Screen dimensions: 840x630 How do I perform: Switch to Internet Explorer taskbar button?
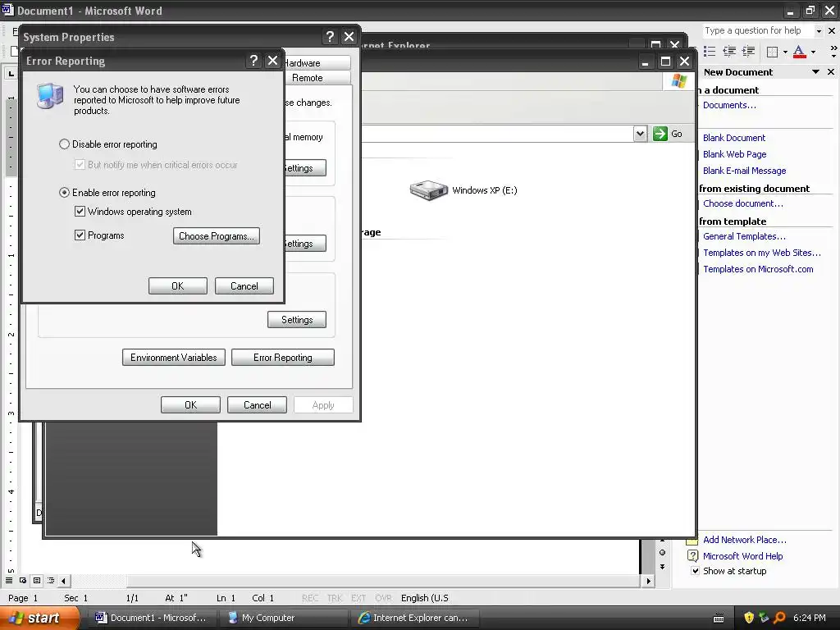(x=416, y=618)
